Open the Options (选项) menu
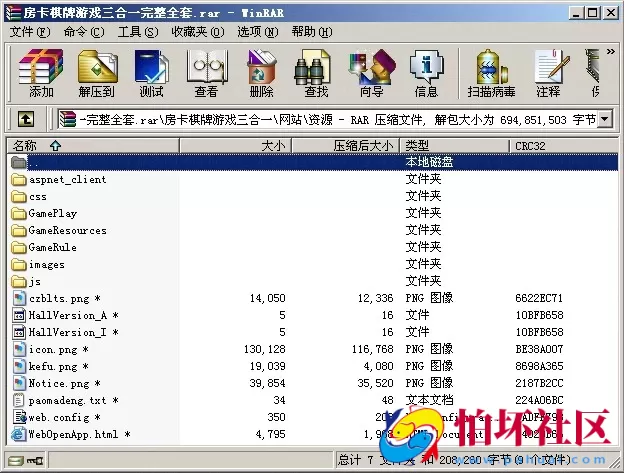This screenshot has width=624, height=473. tap(258, 32)
